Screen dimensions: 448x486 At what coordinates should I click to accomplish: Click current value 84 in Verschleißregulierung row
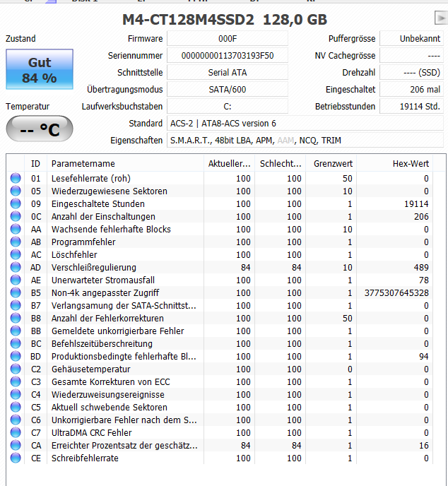tap(245, 268)
